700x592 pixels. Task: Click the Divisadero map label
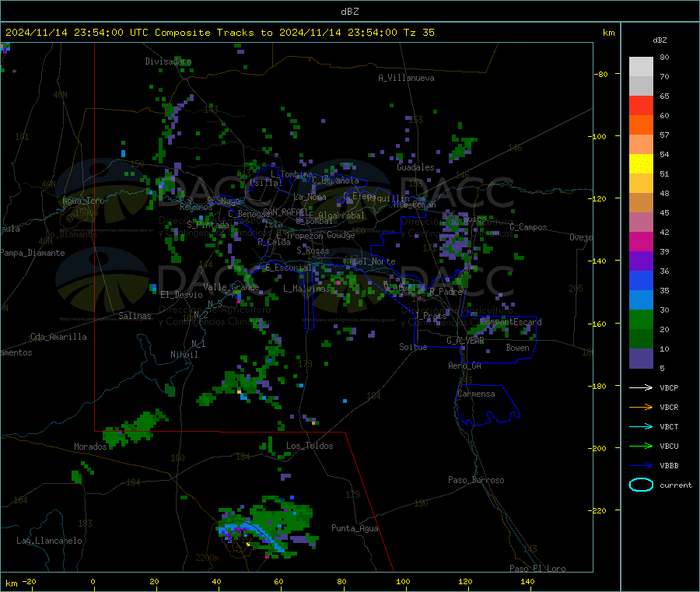click(x=168, y=61)
